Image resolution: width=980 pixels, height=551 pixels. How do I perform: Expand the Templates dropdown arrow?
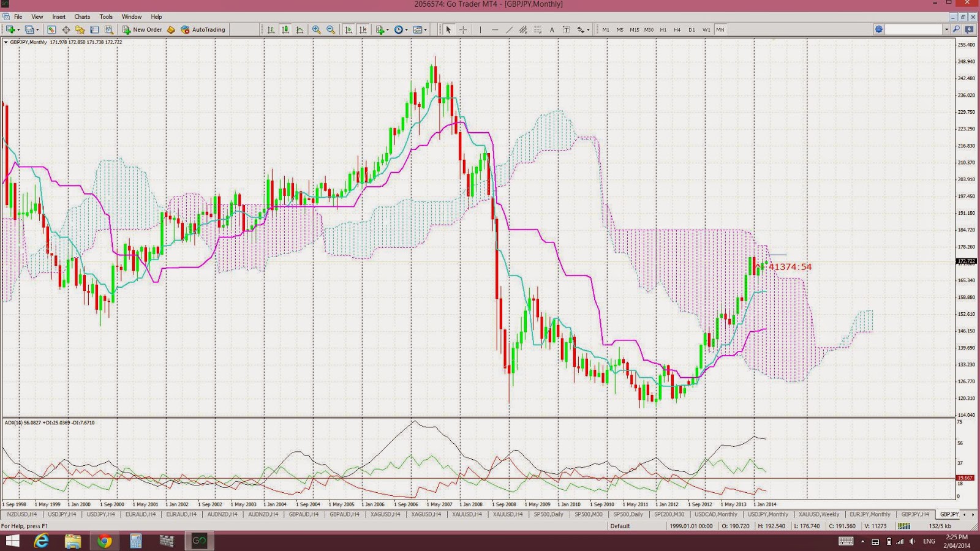(425, 29)
